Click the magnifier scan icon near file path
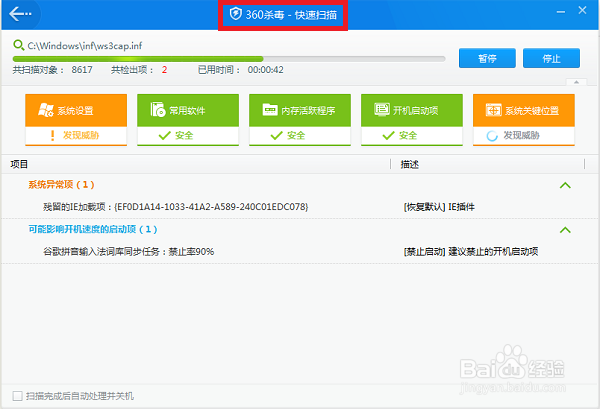 (x=18, y=45)
